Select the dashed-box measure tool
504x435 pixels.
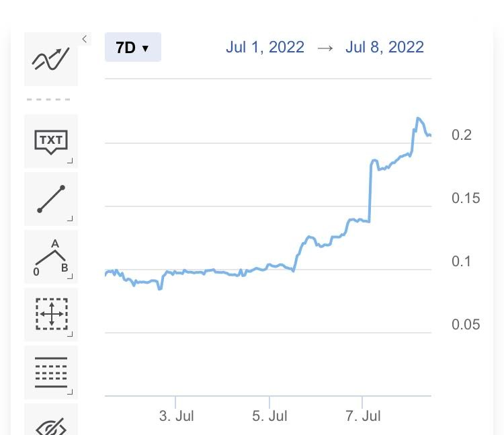pyautogui.click(x=51, y=315)
